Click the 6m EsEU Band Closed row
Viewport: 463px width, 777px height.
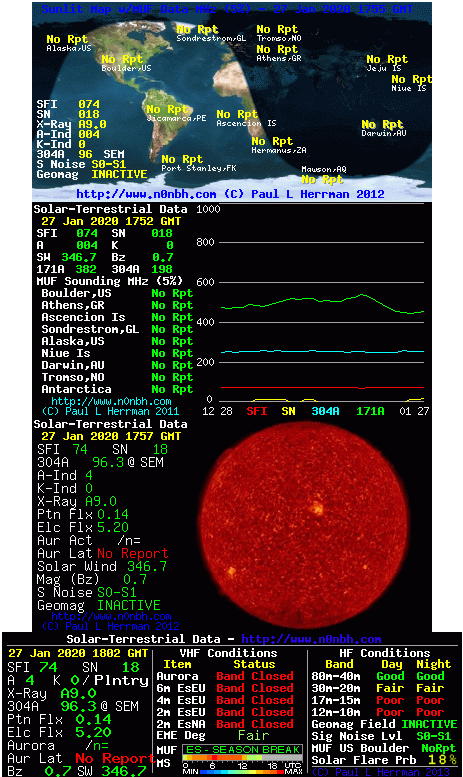pyautogui.click(x=225, y=688)
